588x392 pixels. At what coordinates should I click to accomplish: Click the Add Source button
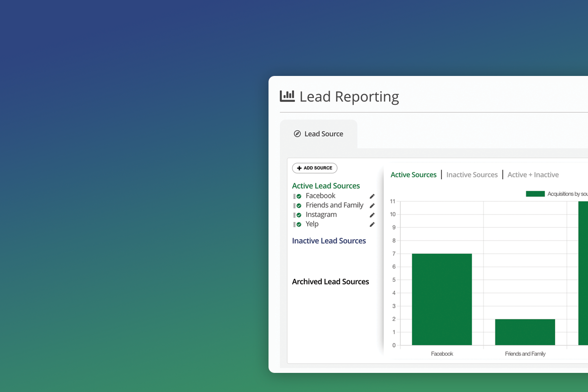coord(315,168)
